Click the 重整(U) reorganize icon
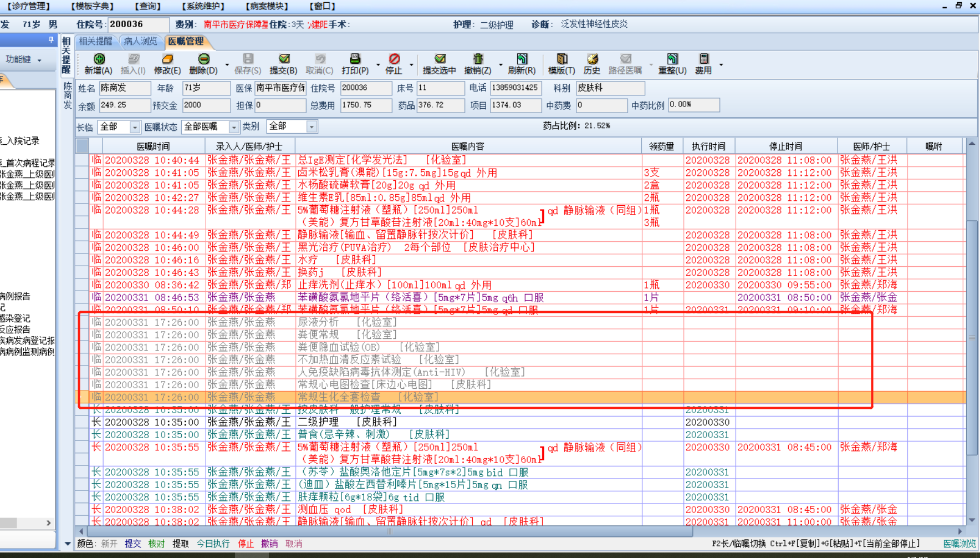980x558 pixels. (x=672, y=59)
